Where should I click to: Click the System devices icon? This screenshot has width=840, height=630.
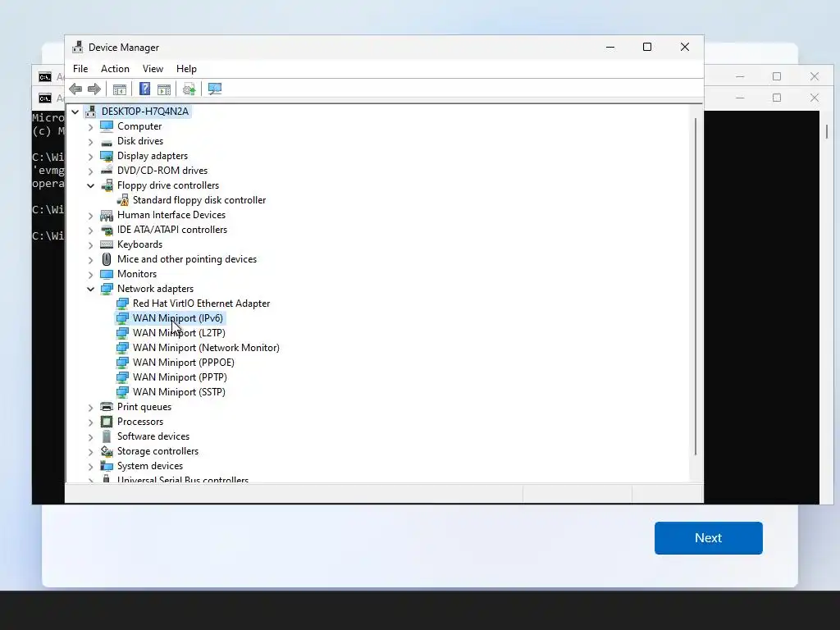pos(107,466)
